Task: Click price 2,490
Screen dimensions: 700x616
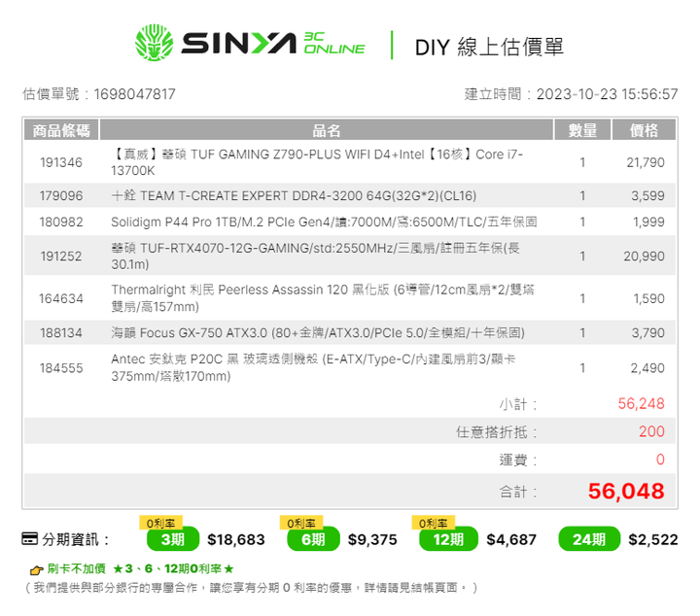Action: coord(647,368)
